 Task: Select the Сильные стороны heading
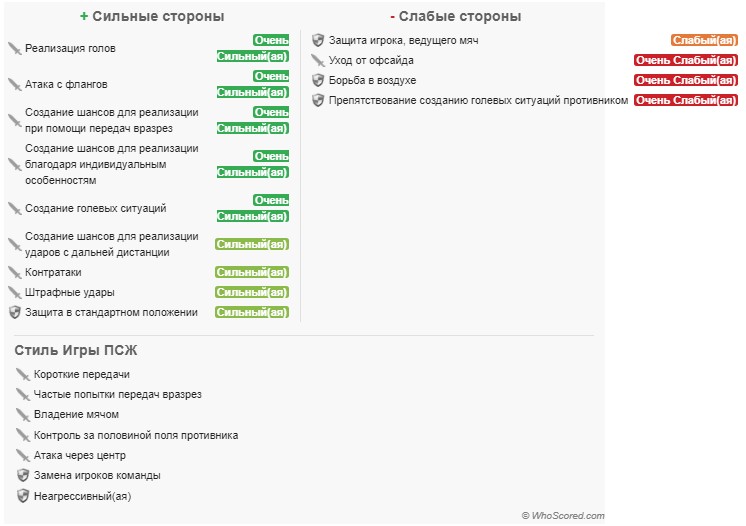pos(152,16)
